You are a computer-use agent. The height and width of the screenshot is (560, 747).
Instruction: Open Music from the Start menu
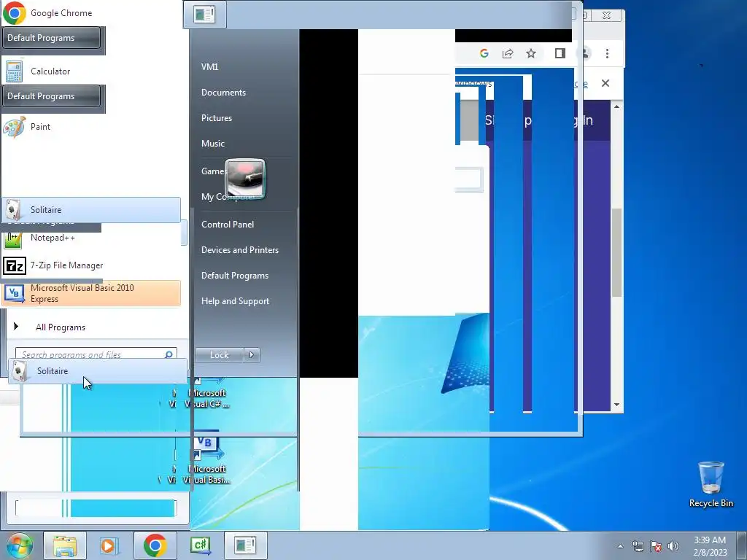point(212,144)
